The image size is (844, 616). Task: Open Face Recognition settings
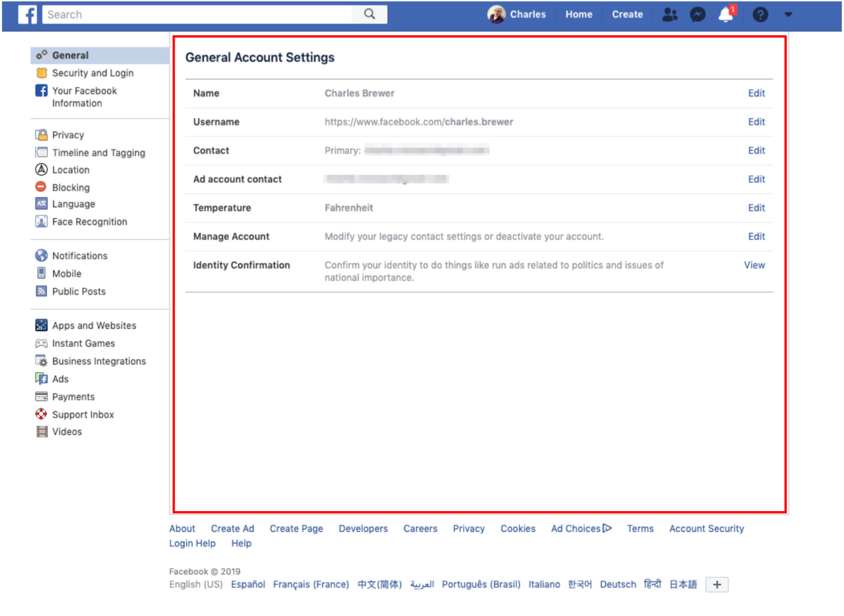[x=90, y=222]
